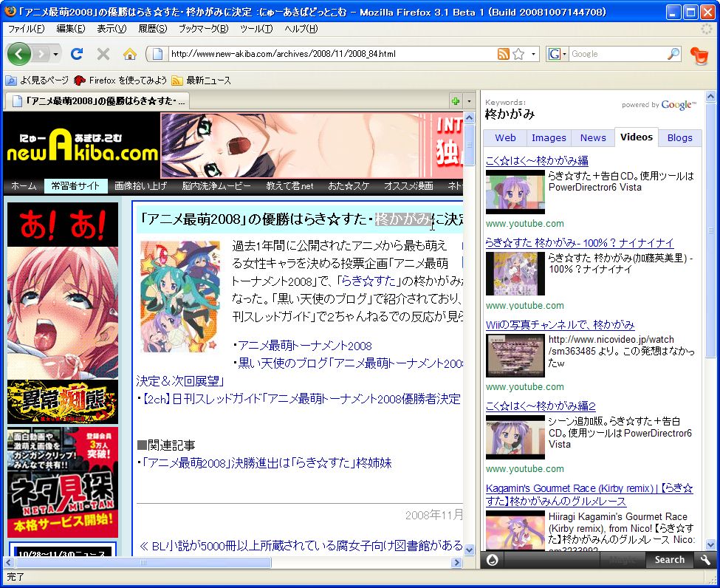The height and width of the screenshot is (588, 720).
Task: Open the list-all-tabs dropdown
Action: (x=469, y=101)
